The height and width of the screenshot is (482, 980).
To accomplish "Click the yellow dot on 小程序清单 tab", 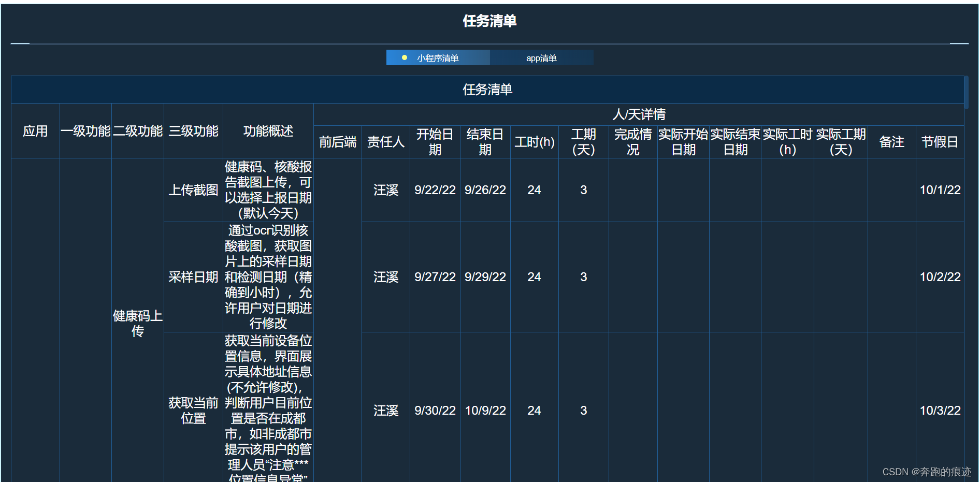I will [x=405, y=57].
